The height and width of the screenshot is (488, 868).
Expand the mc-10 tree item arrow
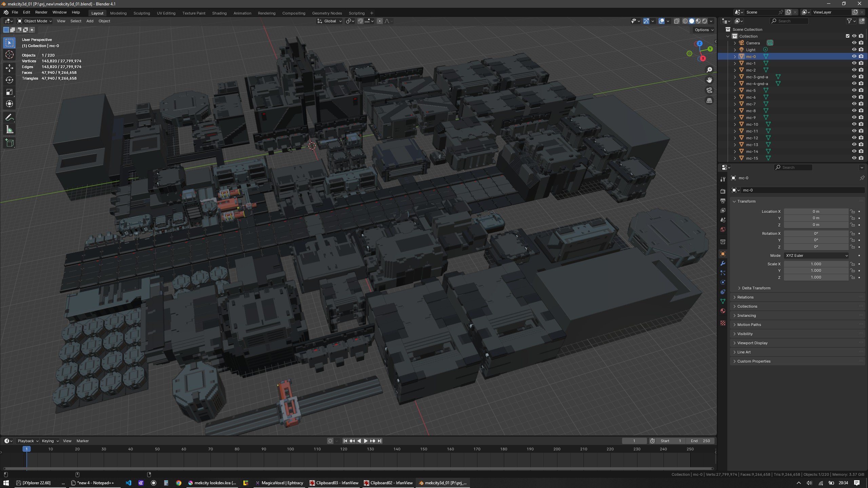coord(735,124)
